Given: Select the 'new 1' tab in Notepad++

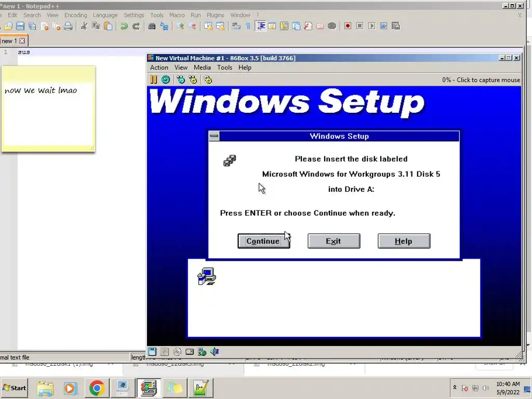Looking at the screenshot, I should coord(9,41).
